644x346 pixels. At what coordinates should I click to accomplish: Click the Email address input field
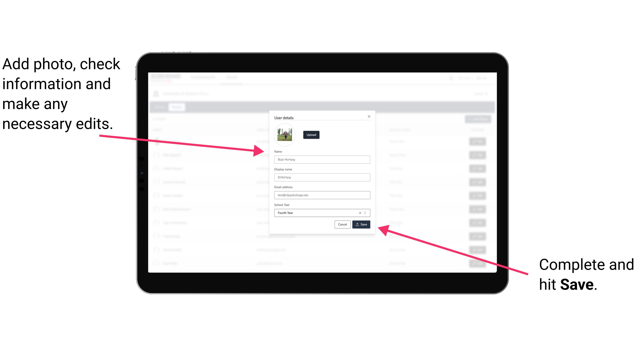[x=322, y=195]
